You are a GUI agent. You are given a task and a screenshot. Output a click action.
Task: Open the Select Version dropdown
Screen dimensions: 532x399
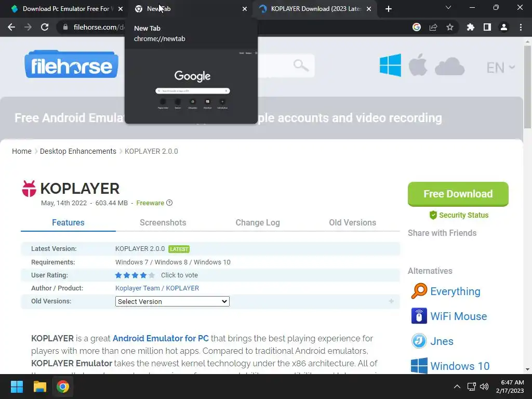pos(172,301)
